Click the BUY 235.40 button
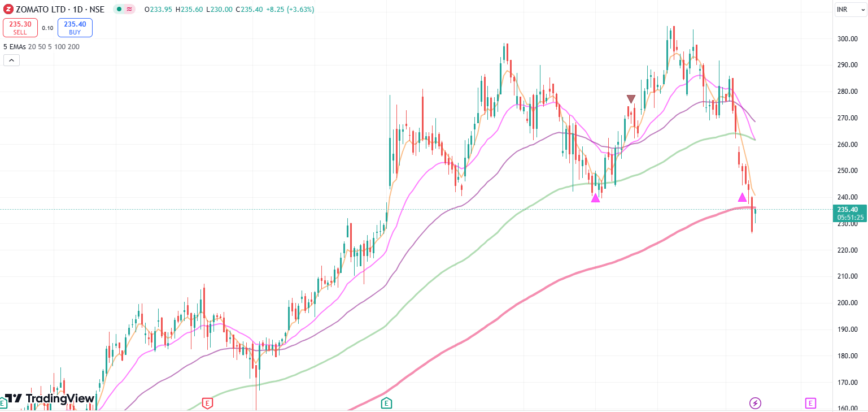 coord(75,28)
